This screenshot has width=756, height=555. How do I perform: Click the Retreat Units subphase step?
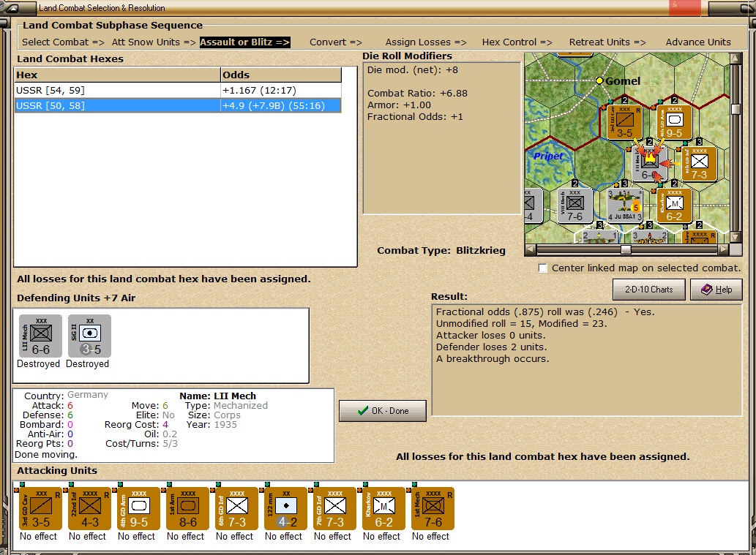coord(607,42)
